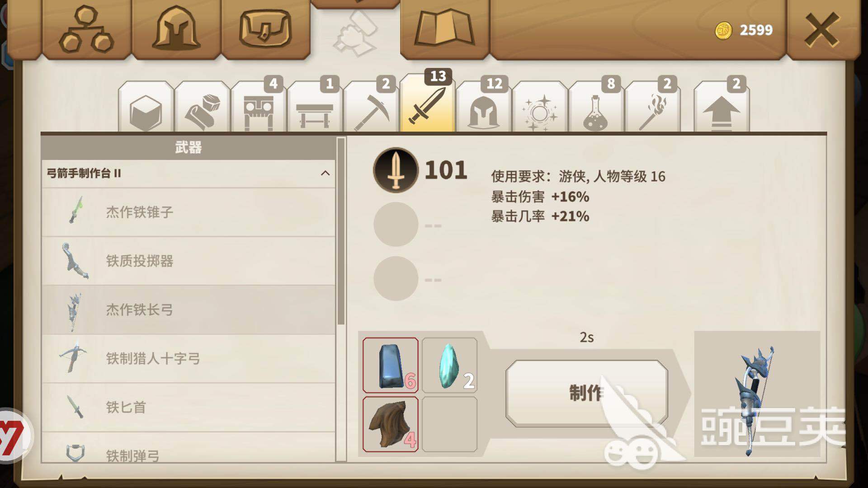
Task: Open the skill tree tab icon
Action: pyautogui.click(x=86, y=30)
